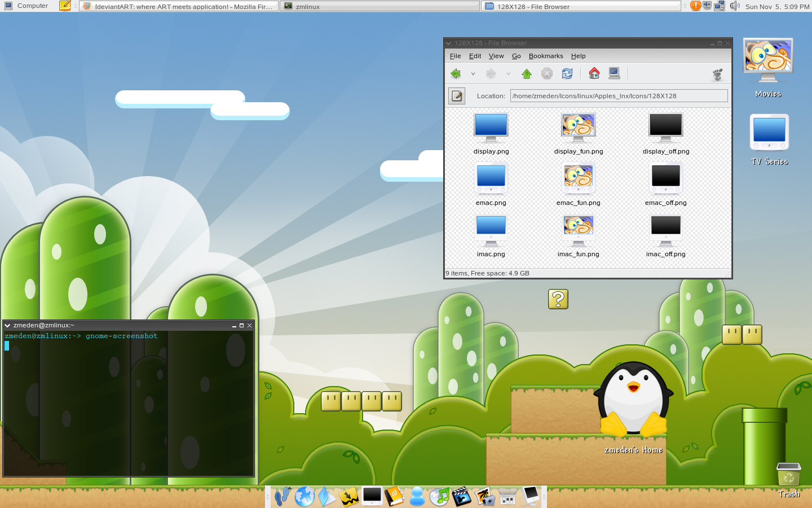The width and height of the screenshot is (812, 508).
Task: Switch to 128X128 File Browser taskbar button
Action: coord(581,6)
